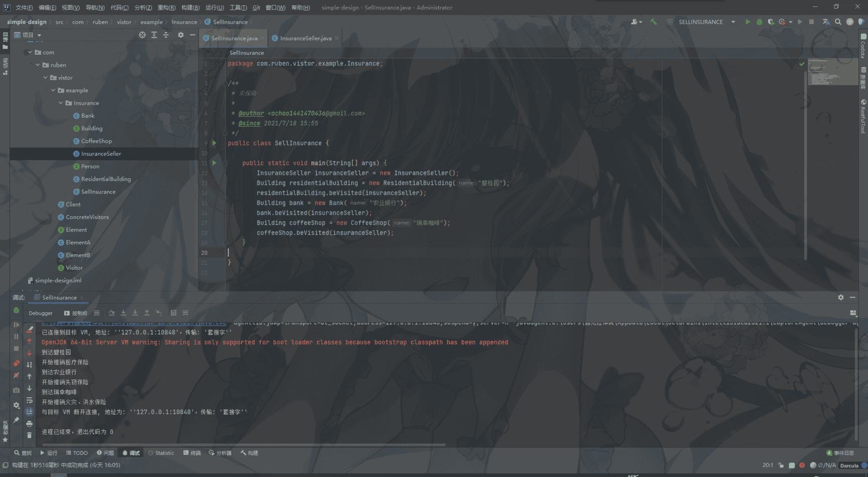This screenshot has height=477, width=868.
Task: Collapse the example package node
Action: pos(53,90)
